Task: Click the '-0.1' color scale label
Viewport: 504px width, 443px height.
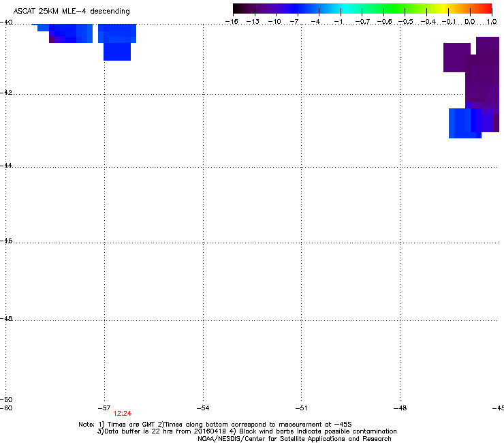Action: click(x=449, y=22)
